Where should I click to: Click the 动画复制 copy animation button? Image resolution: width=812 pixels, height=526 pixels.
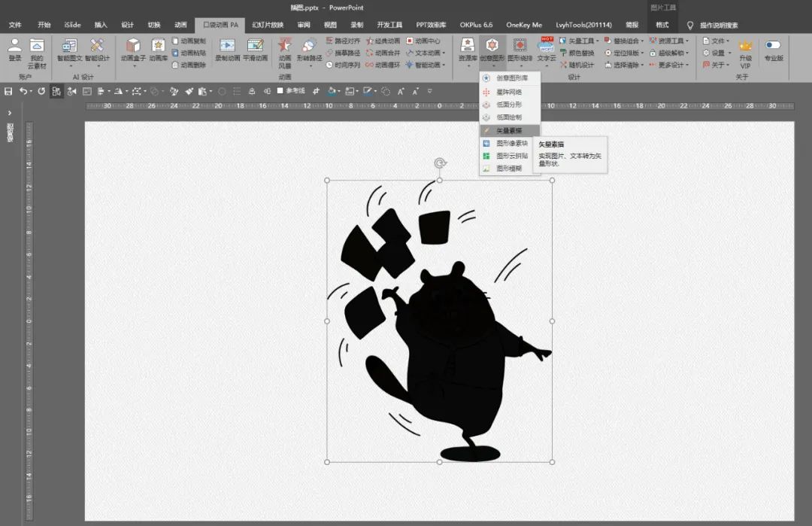tap(189, 41)
